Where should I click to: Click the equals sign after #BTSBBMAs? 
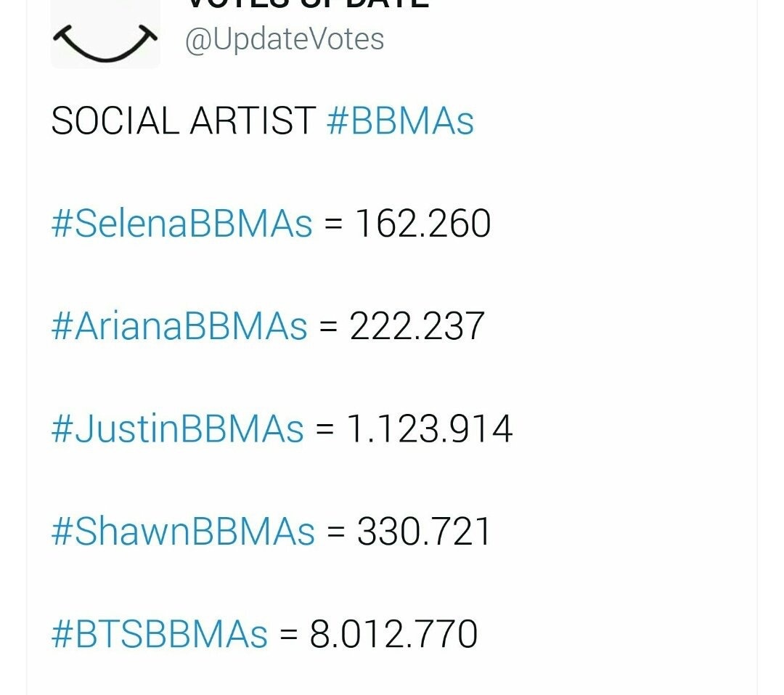(x=289, y=635)
